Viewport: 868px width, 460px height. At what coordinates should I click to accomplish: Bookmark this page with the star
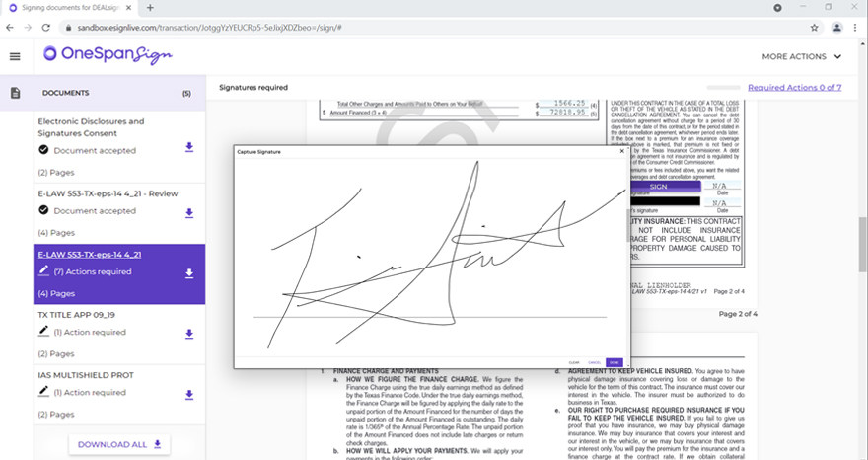click(815, 28)
